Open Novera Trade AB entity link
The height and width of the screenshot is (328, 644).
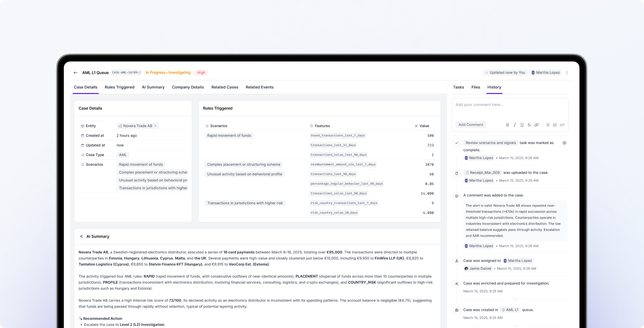[138, 126]
